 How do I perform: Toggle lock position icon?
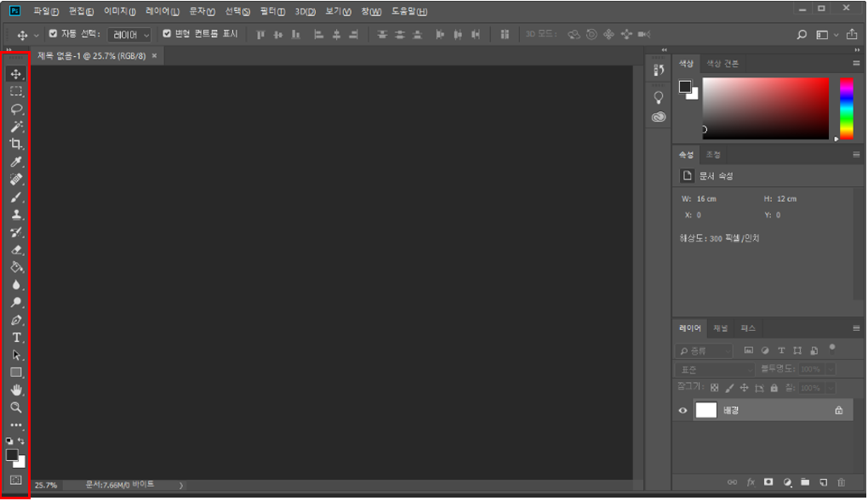point(744,388)
